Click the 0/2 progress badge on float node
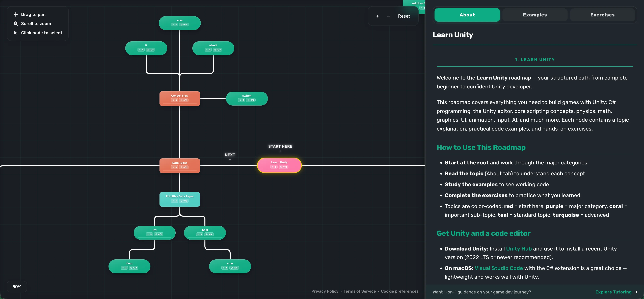Viewport: 644px width, 299px height. tap(133, 268)
